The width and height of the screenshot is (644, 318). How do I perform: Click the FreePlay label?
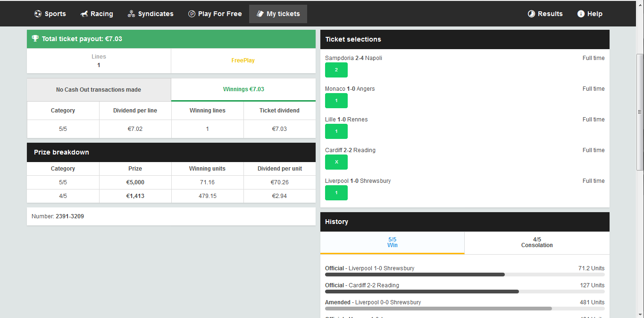(x=243, y=60)
